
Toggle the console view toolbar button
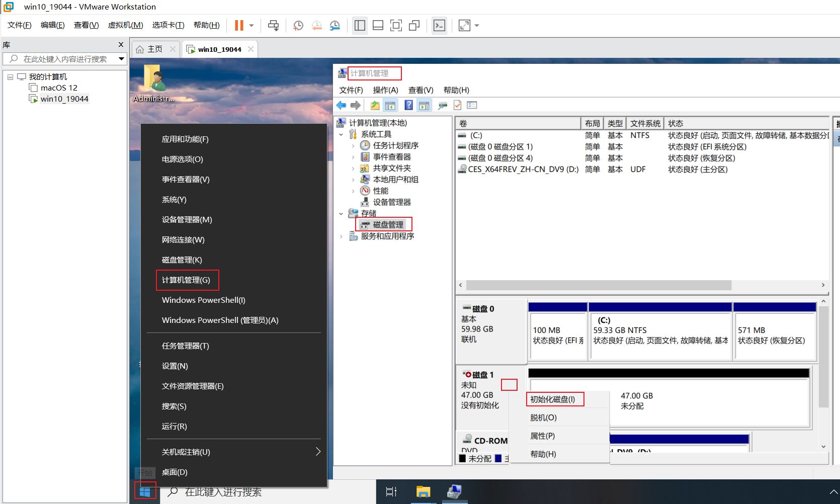pyautogui.click(x=439, y=26)
